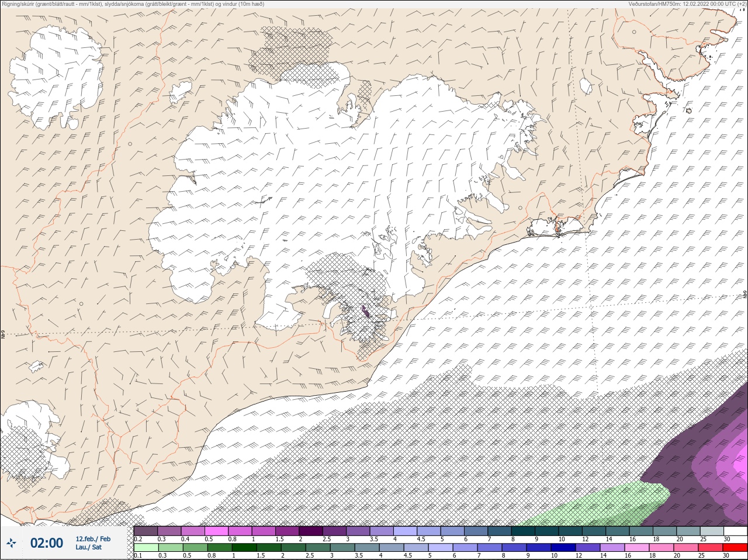Click the weekday text 'Lau./ Sat'
The image size is (748, 560).
click(x=88, y=548)
